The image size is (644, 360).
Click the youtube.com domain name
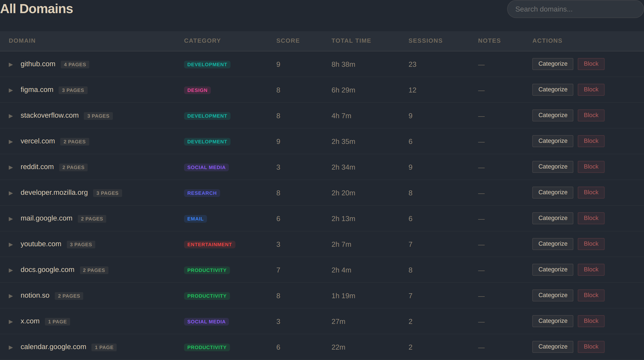coord(41,244)
